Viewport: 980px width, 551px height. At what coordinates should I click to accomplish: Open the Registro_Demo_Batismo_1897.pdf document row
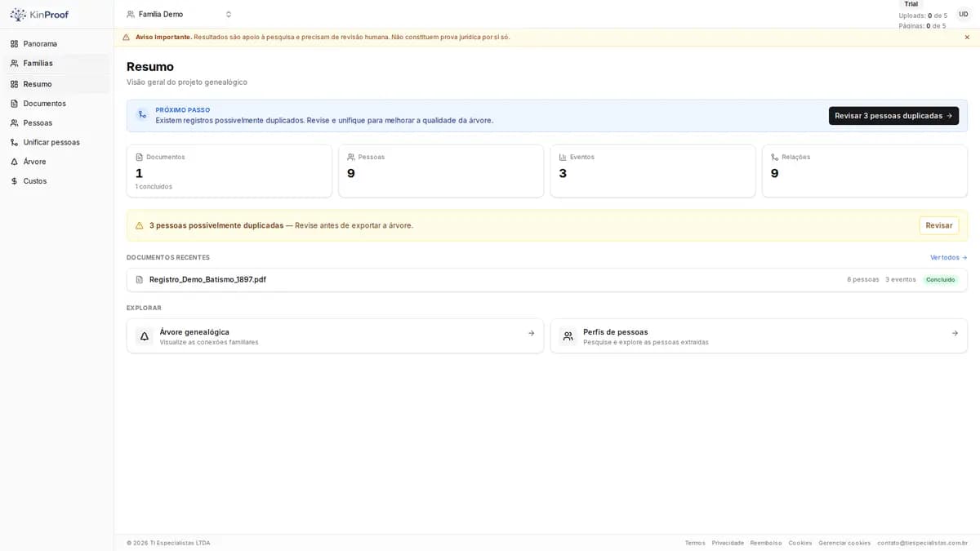[547, 280]
